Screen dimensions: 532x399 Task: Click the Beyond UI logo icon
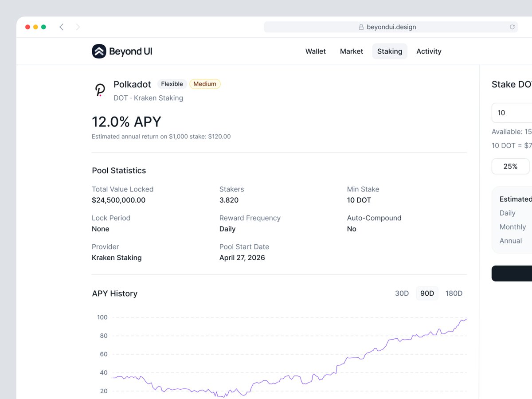pos(99,51)
